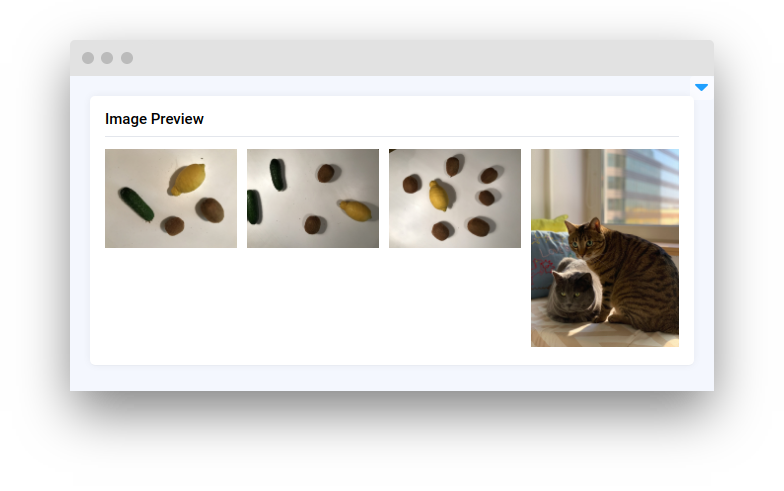This screenshot has width=784, height=491.
Task: Open the second thumbnail with two cucumbers
Action: pos(312,198)
